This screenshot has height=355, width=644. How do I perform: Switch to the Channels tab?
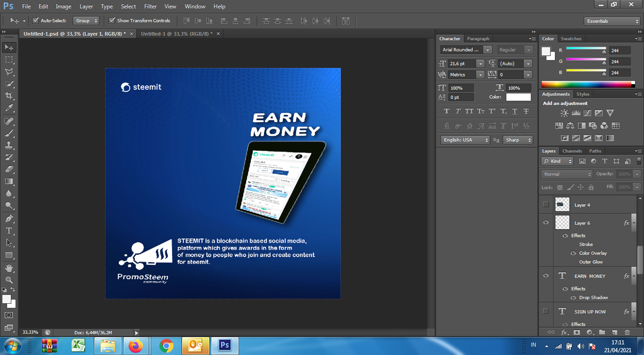(x=572, y=151)
